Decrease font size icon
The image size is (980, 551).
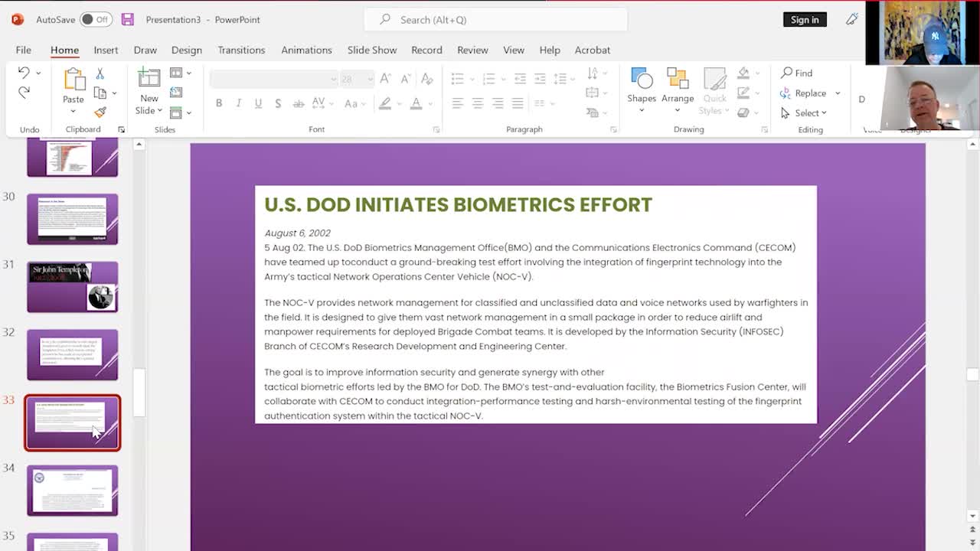click(407, 79)
